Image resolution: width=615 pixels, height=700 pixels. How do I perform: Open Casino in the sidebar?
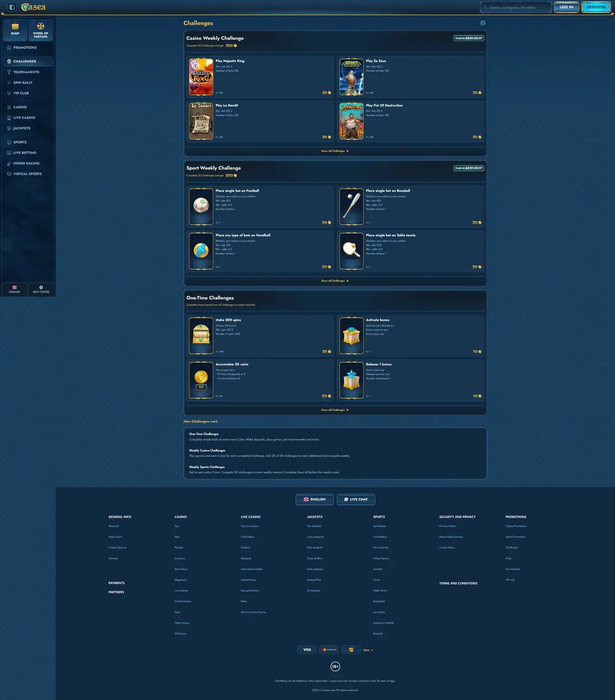[x=28, y=107]
